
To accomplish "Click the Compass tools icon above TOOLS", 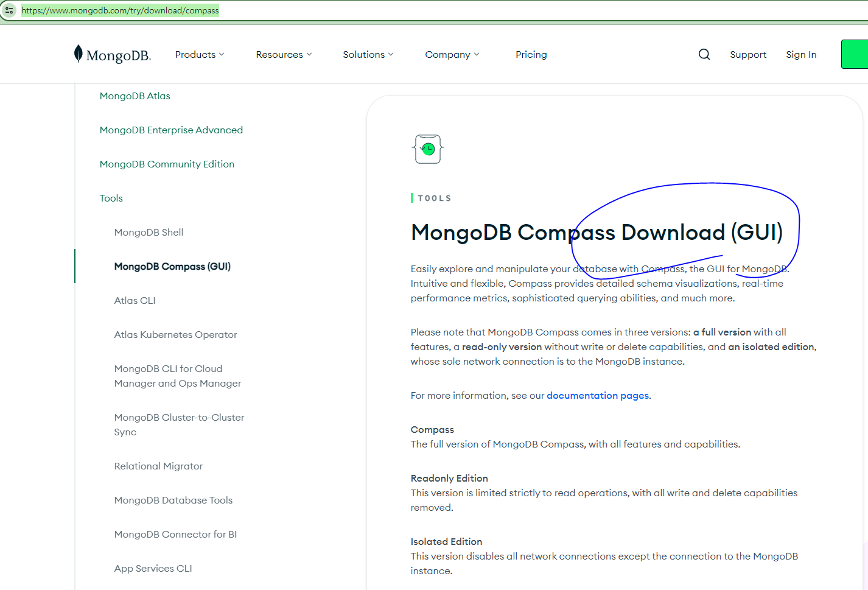I will pos(428,149).
